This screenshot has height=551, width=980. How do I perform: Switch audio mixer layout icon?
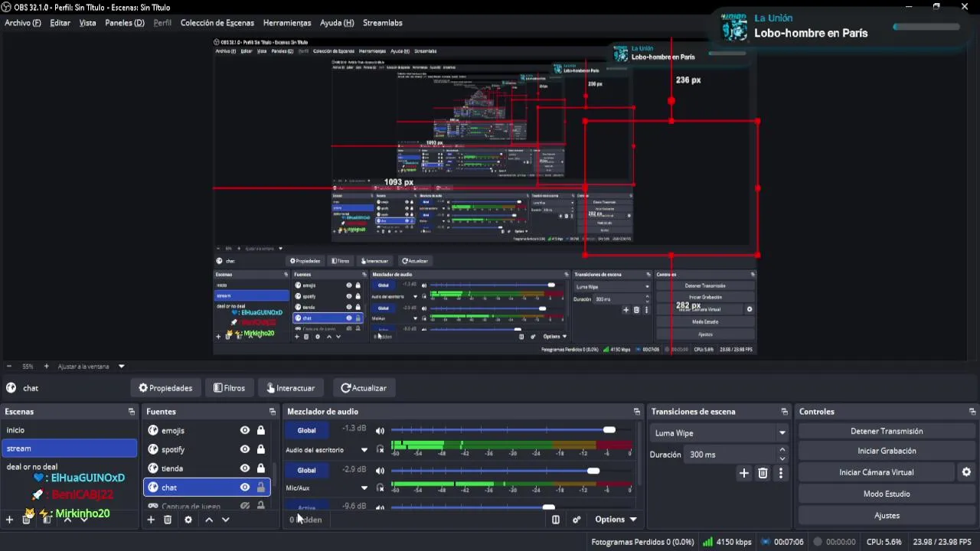tap(556, 520)
